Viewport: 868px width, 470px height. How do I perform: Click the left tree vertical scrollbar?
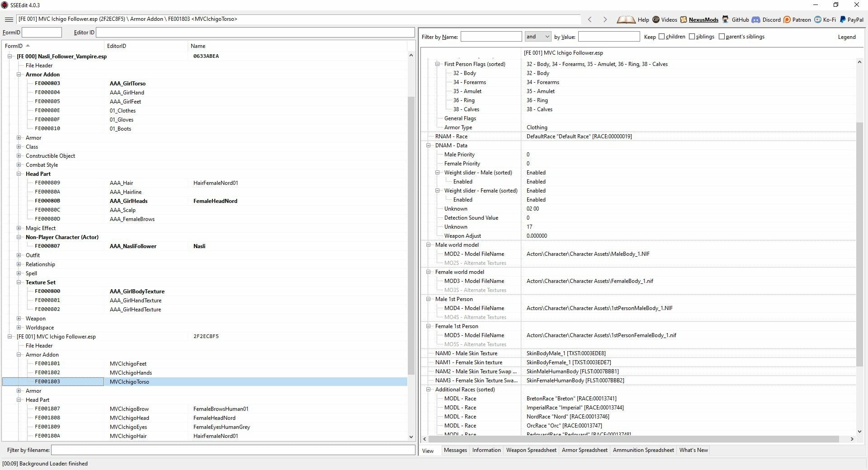[x=411, y=235]
